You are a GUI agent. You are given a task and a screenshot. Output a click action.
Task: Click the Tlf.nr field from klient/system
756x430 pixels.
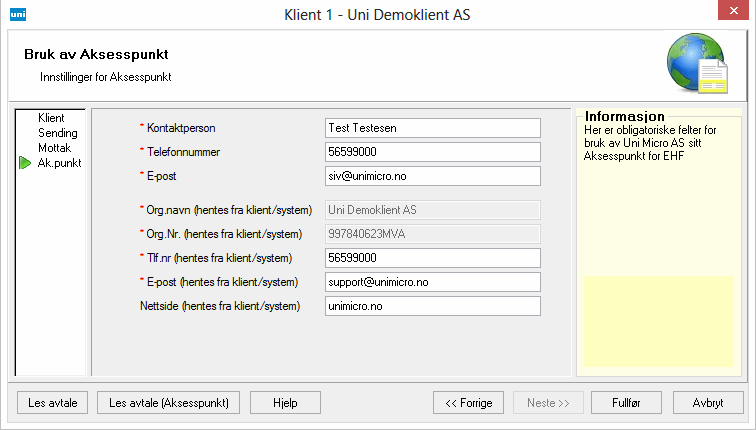432,258
